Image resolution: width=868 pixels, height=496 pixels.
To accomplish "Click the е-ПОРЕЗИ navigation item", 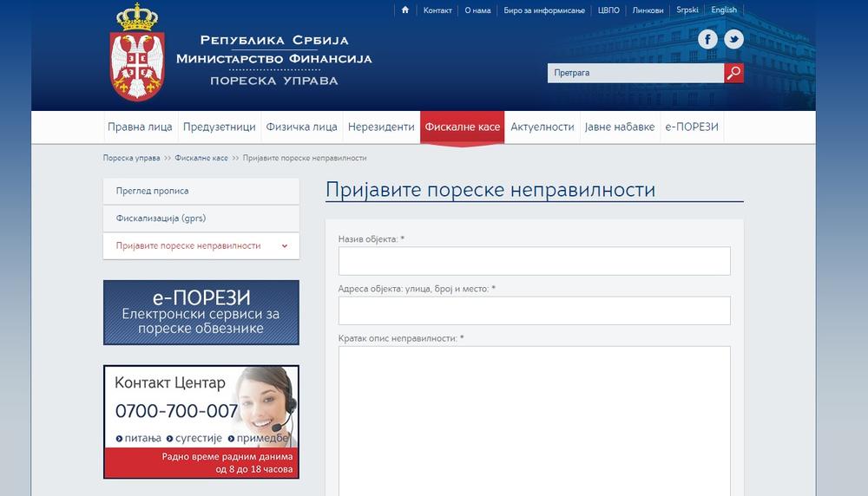I will click(692, 127).
